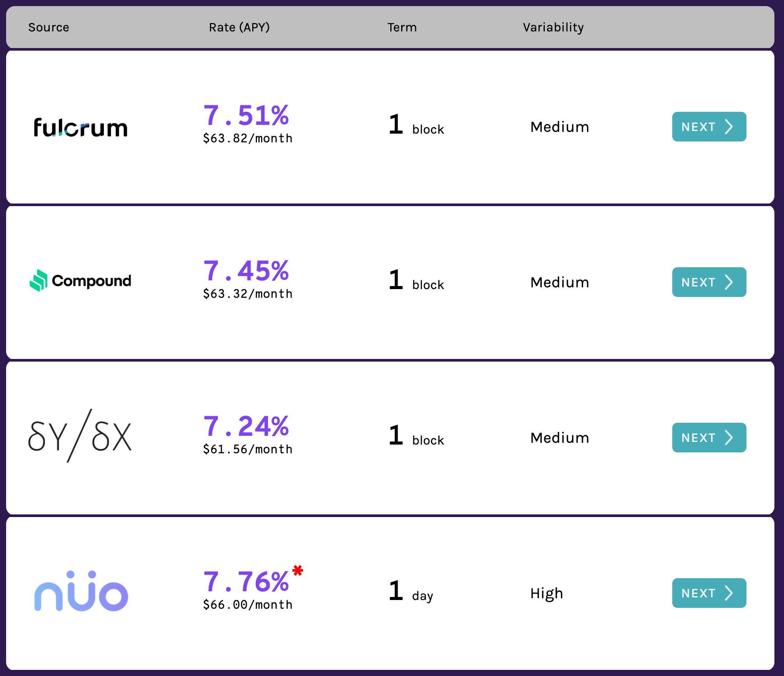Click the Variability column header
784x676 pixels.
(x=553, y=28)
